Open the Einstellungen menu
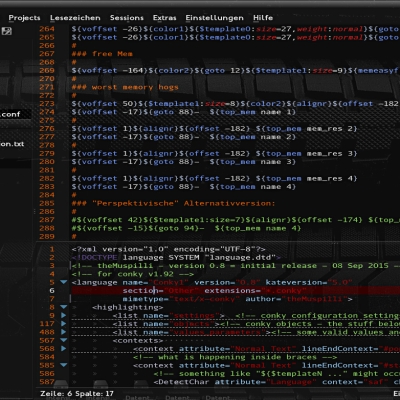Screen dimensions: 400x400 click(215, 18)
